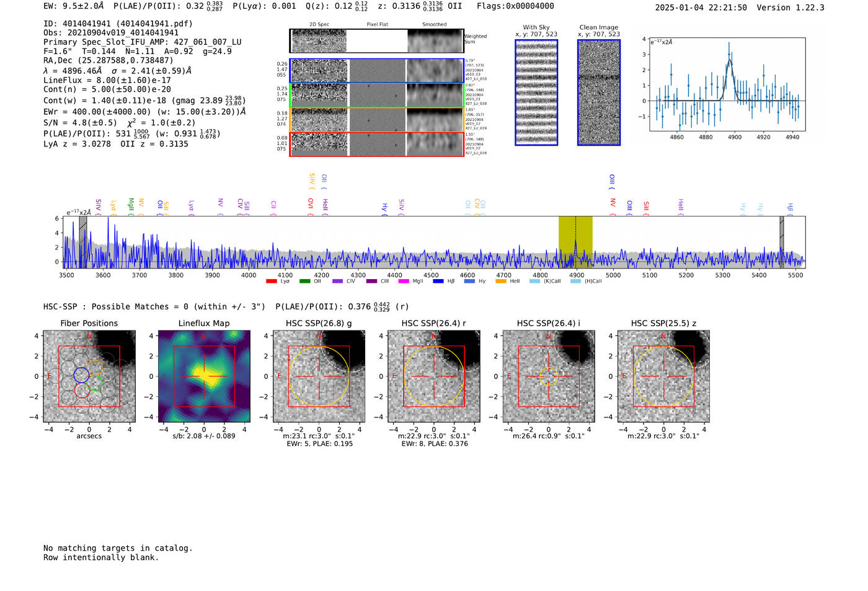The width and height of the screenshot is (868, 591).
Task: Select the blue-framed 2D spectrum row
Action: click(376, 71)
